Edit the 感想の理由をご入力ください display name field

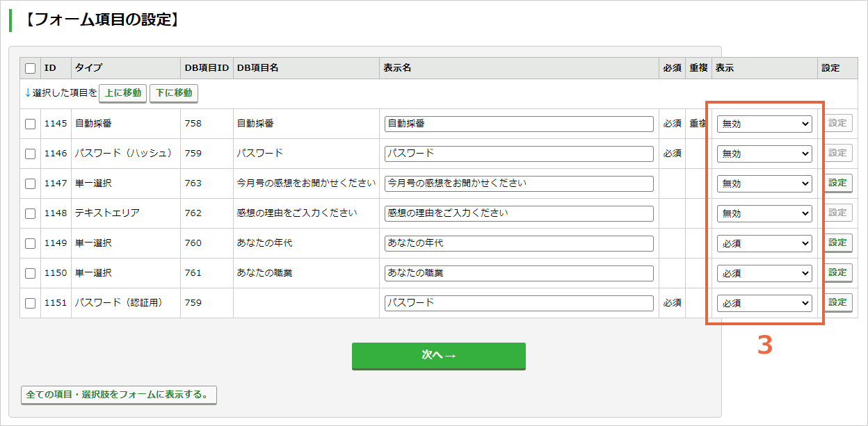pos(519,213)
